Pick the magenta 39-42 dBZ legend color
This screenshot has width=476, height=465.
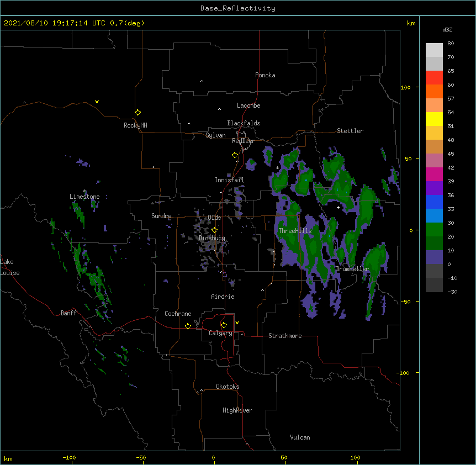coord(434,174)
